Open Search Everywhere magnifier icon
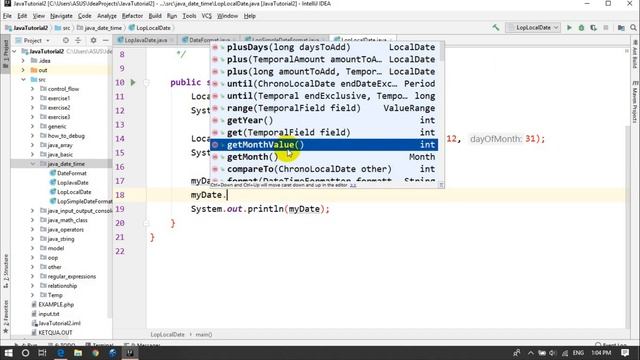Image resolution: width=640 pixels, height=360 pixels. point(633,28)
